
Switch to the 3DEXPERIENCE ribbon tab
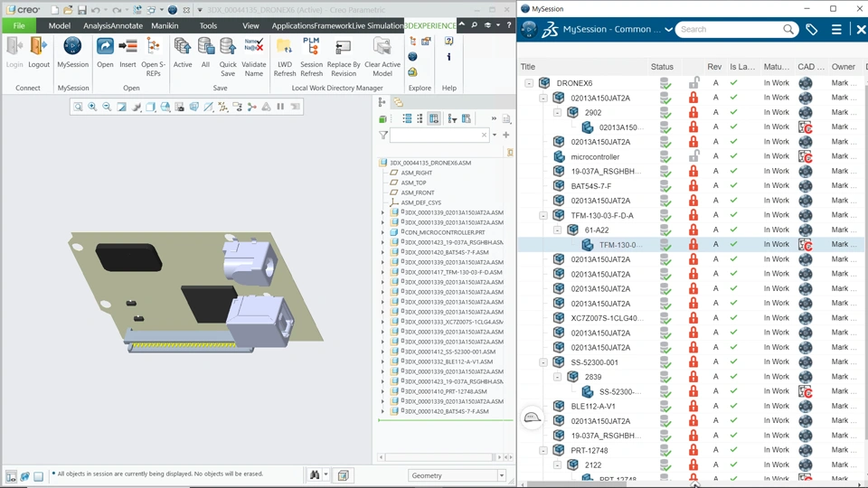[x=429, y=25]
